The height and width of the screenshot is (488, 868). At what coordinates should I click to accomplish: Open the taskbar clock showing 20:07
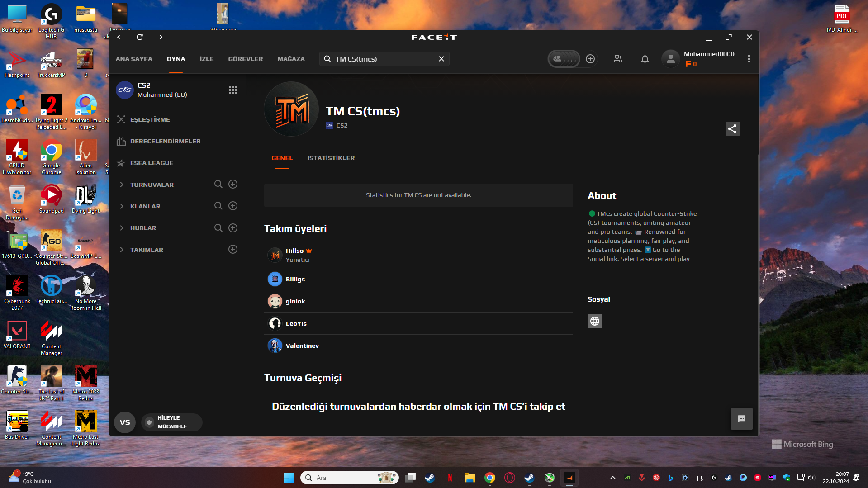click(835, 478)
